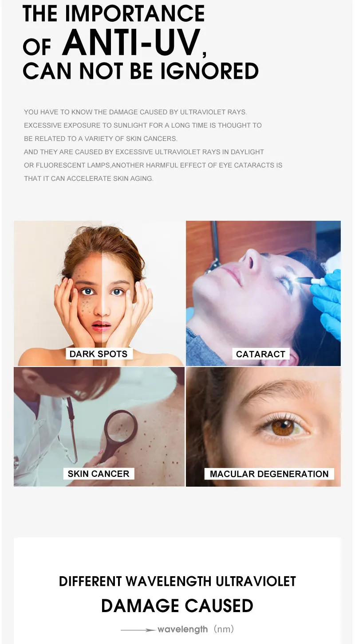Click the MACULAR DEGENERATION label
Screen dimensions: 355x644
click(x=269, y=473)
